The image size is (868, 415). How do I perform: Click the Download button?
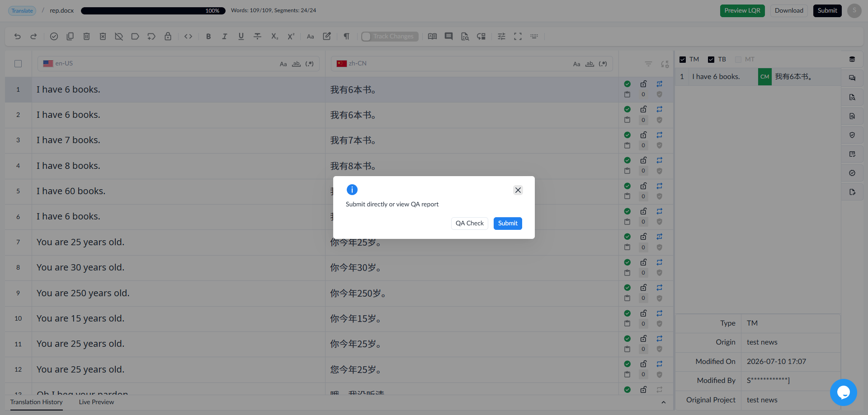[x=789, y=10]
